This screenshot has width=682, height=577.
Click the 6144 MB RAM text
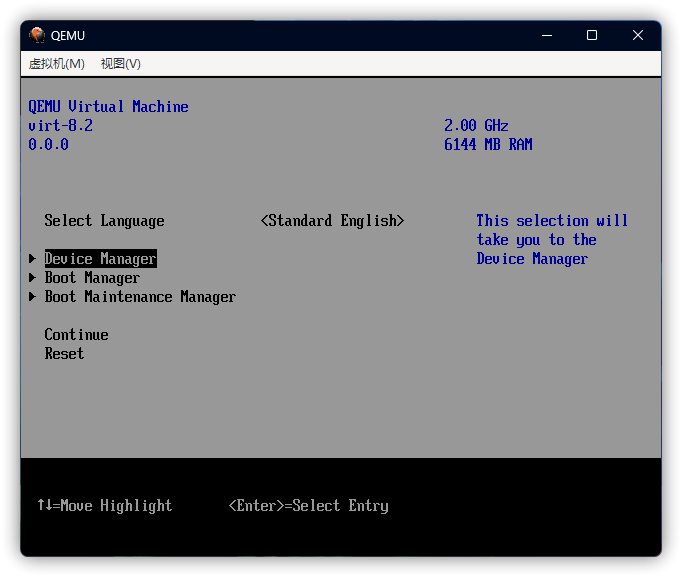pyautogui.click(x=488, y=145)
